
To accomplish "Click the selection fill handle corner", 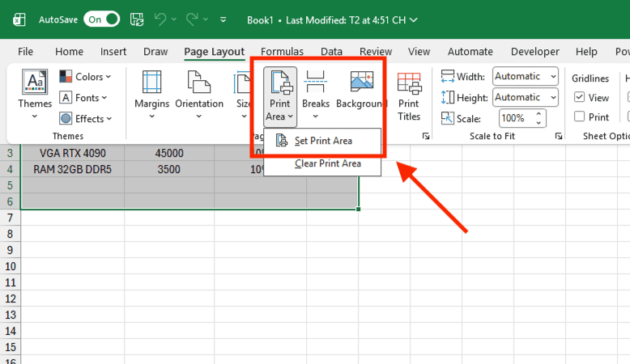I will coord(358,209).
